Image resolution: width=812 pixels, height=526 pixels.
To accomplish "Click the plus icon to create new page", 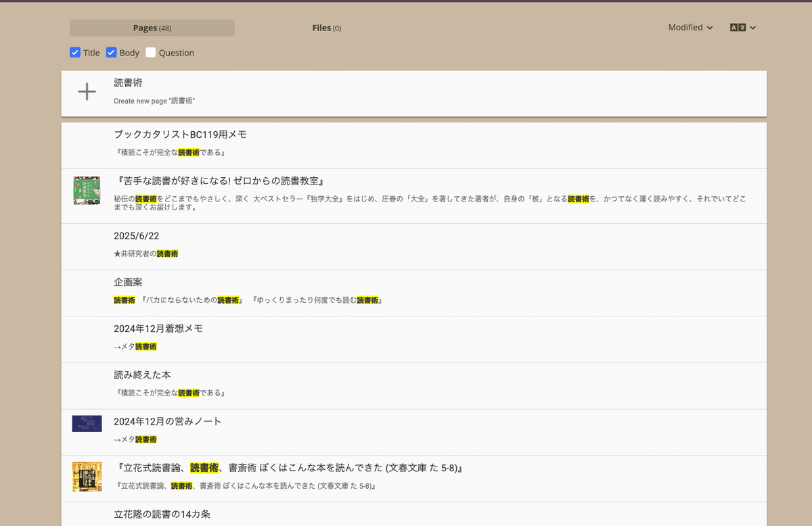I will click(87, 91).
